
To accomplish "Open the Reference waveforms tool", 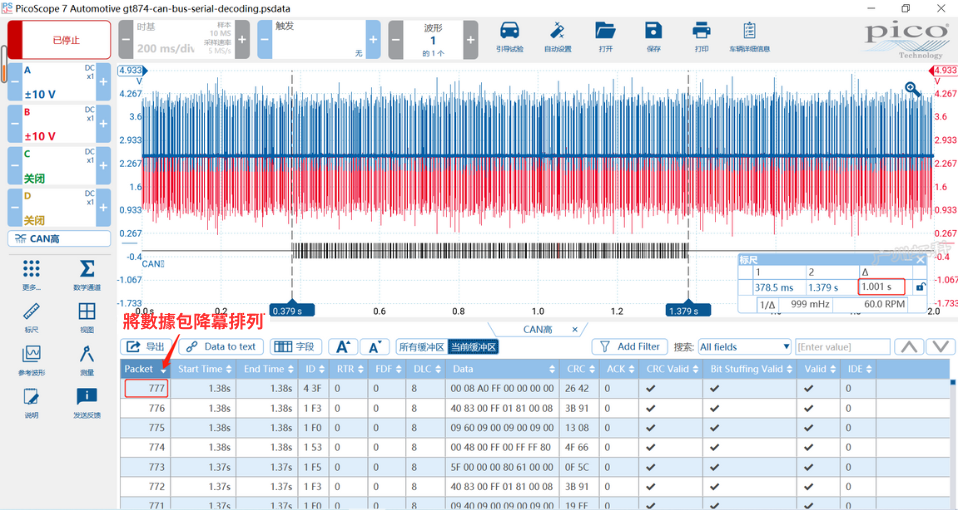I will [31, 360].
